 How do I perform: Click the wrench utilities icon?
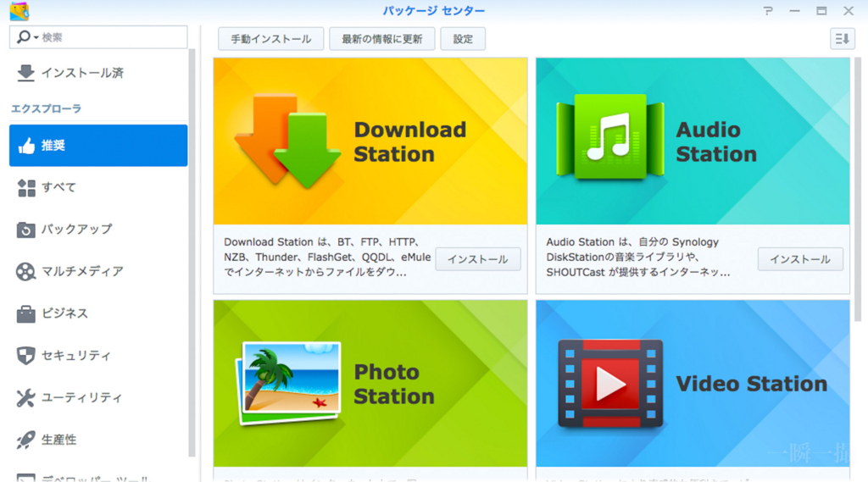(25, 398)
